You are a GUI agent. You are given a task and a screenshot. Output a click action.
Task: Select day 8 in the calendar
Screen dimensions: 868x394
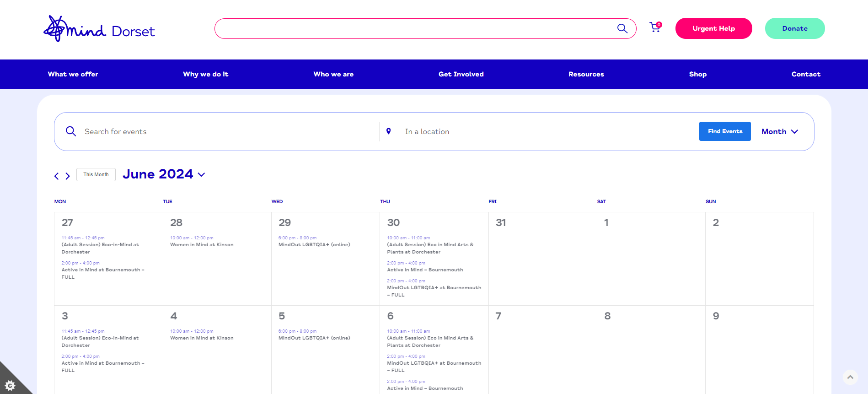coord(607,316)
